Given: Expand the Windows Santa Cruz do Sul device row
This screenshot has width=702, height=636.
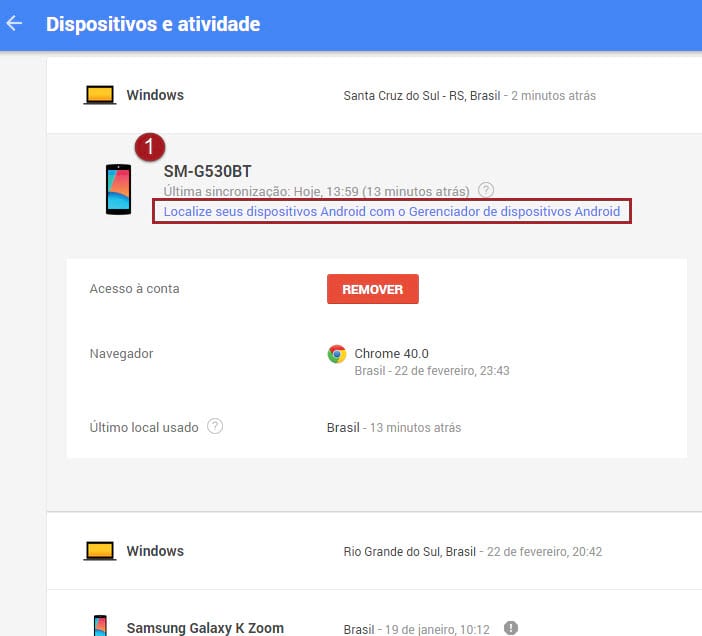Looking at the screenshot, I should [374, 95].
